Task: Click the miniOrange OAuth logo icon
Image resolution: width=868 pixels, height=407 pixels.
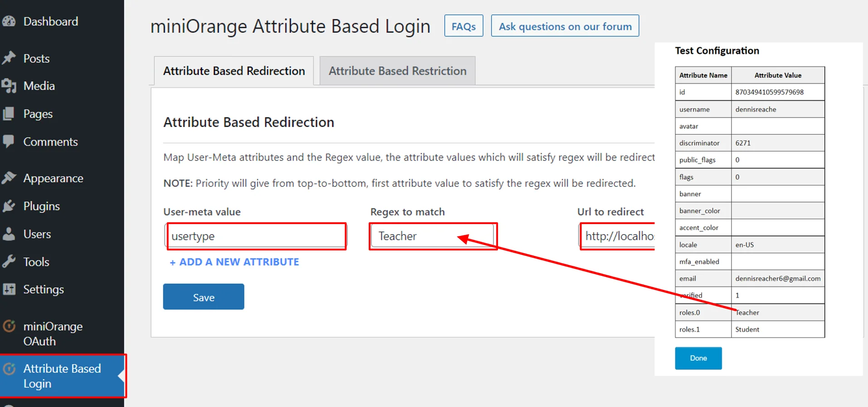Action: point(9,326)
